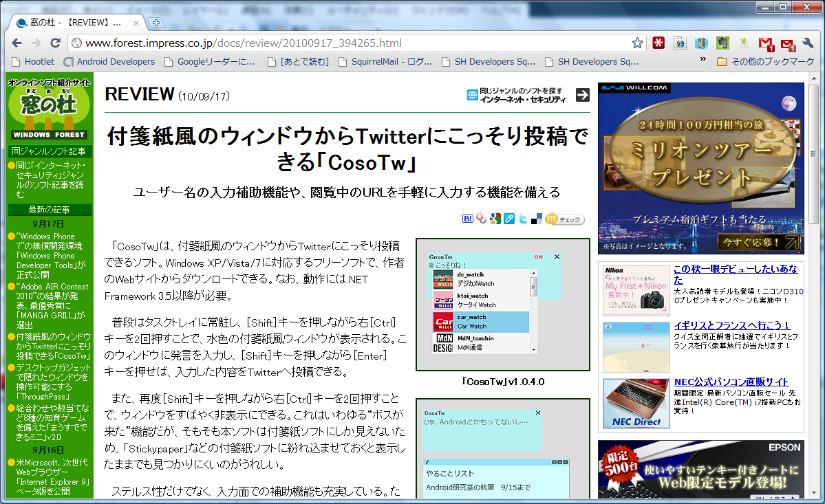Screen dimensions: 825x504
Task: Open the IE Tab extension icon
Action: (x=680, y=43)
